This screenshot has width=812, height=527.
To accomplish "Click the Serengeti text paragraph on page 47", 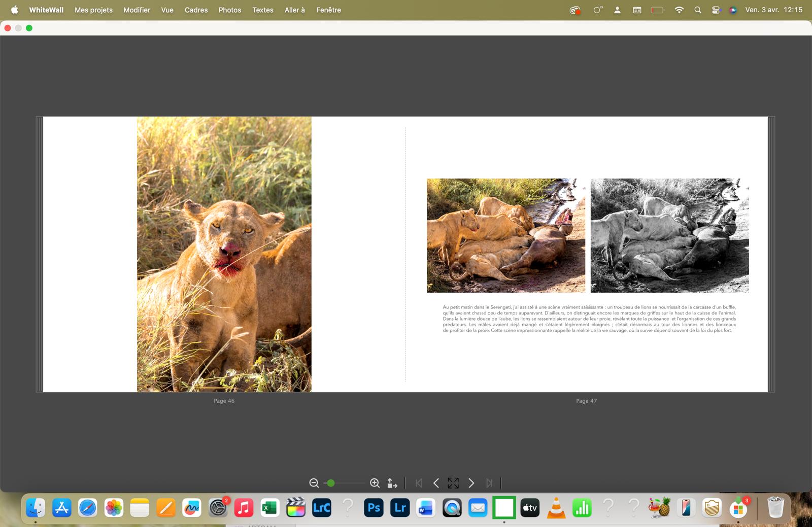I will (x=589, y=319).
